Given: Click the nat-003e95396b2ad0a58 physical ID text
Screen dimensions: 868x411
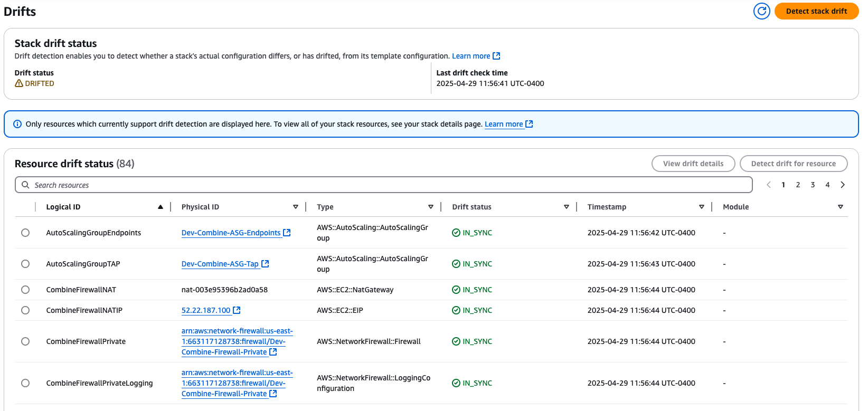Looking at the screenshot, I should tap(224, 290).
